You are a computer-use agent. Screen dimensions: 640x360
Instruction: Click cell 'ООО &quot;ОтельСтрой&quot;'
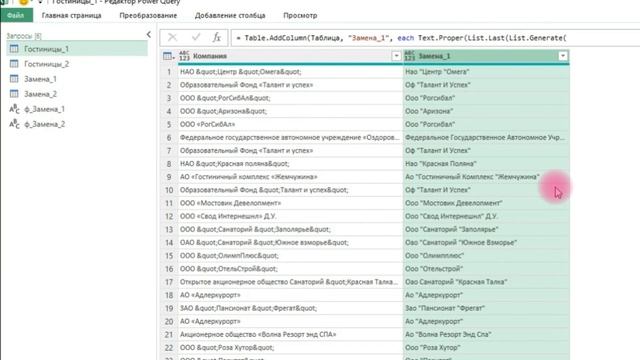pos(290,269)
